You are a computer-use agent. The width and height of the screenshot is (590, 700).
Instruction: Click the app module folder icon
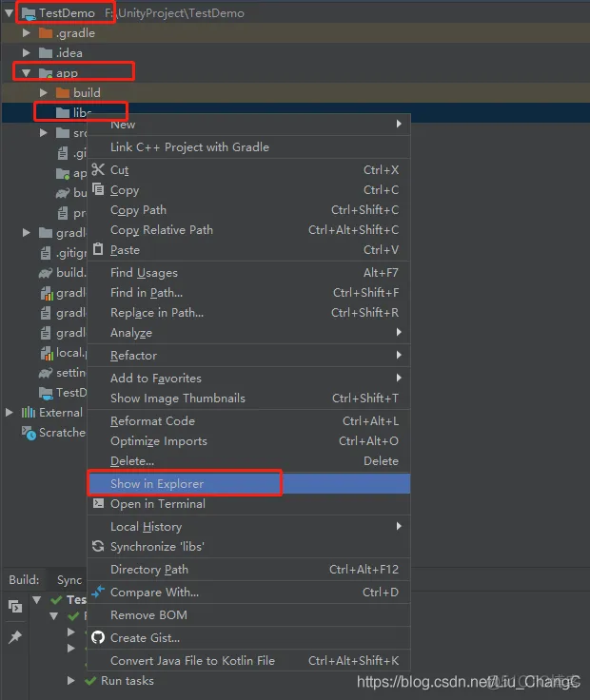tap(46, 73)
